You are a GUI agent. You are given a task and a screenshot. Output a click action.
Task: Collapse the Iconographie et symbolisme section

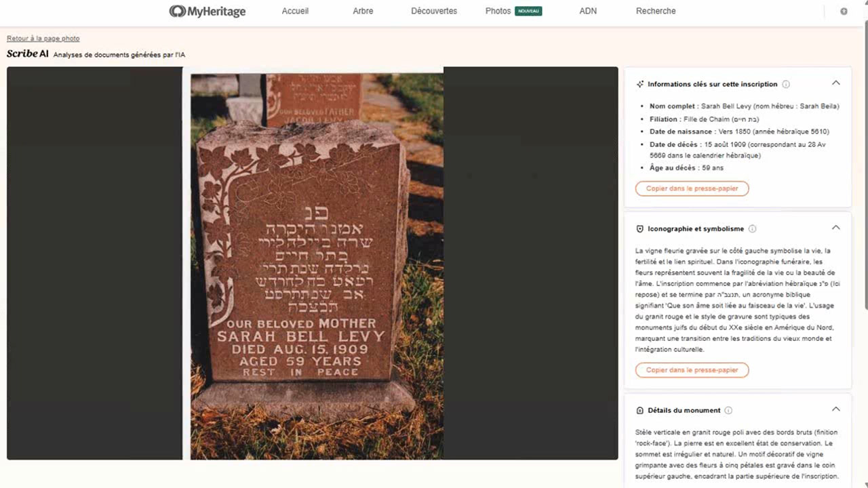point(835,228)
